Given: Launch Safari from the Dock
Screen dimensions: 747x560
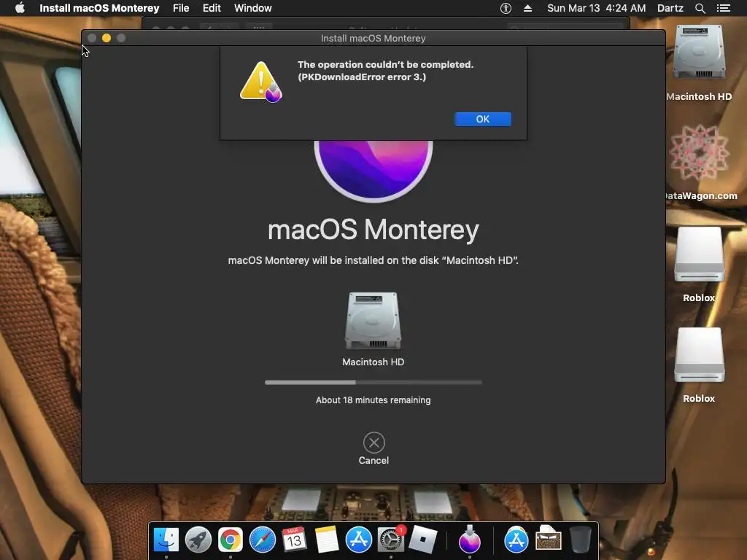Looking at the screenshot, I should (x=263, y=540).
